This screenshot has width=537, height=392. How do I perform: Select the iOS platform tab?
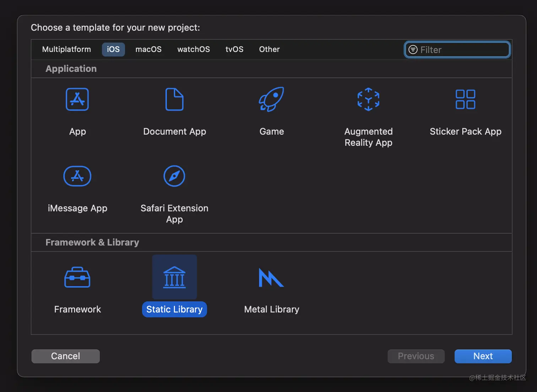coord(113,49)
